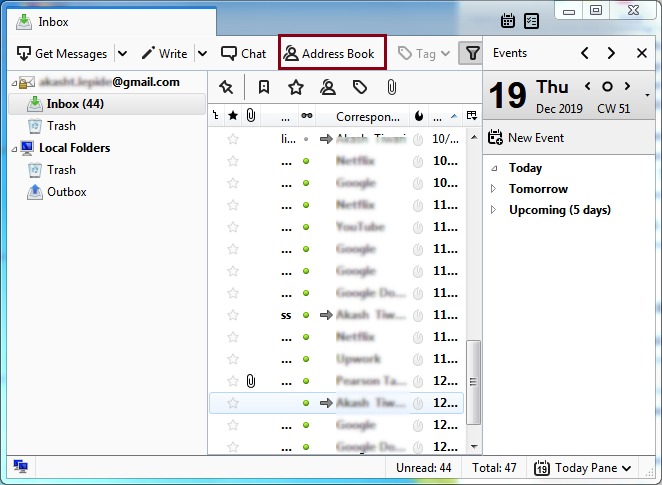Screen dimensions: 662x485
Task: Filter by starred messages in quick filter
Action: point(296,87)
